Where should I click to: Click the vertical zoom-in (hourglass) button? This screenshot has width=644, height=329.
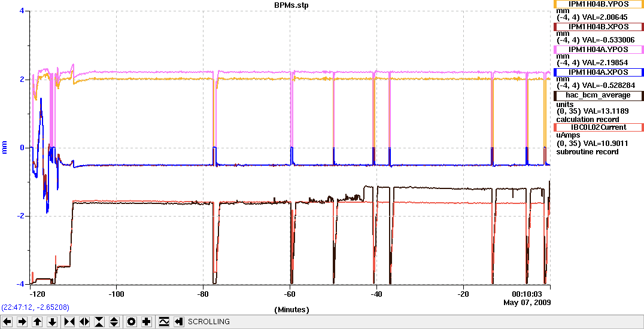point(99,322)
